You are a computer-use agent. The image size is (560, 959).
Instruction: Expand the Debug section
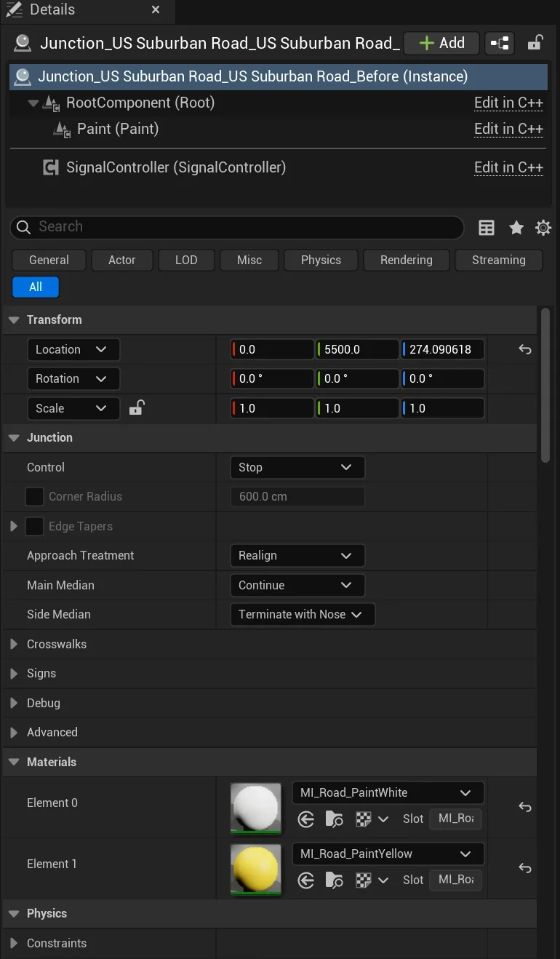click(x=13, y=703)
